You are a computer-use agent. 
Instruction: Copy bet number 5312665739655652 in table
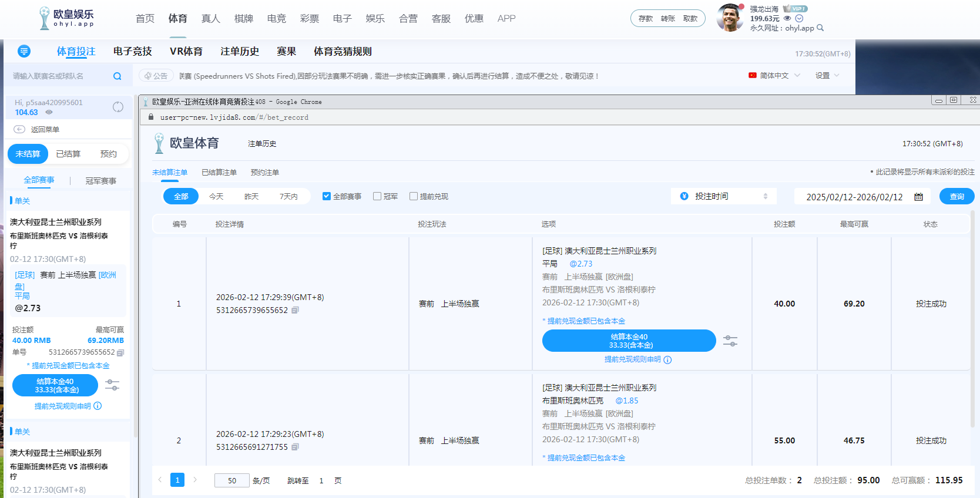(x=296, y=310)
